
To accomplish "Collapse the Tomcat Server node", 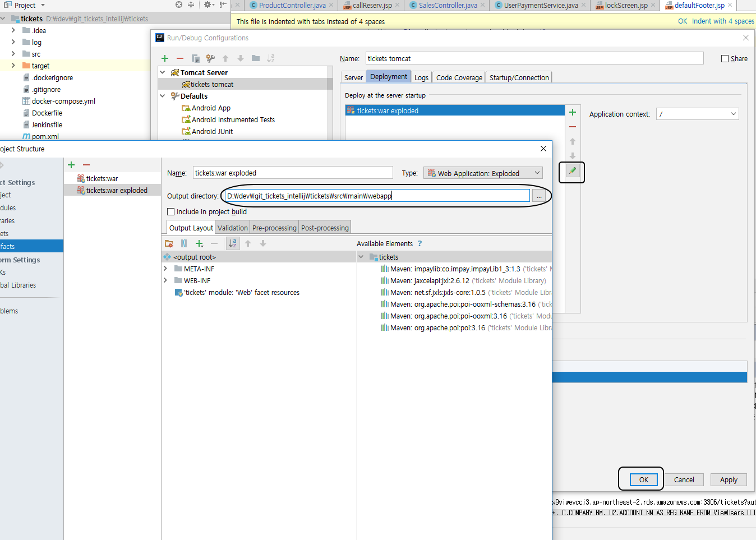I will point(163,72).
